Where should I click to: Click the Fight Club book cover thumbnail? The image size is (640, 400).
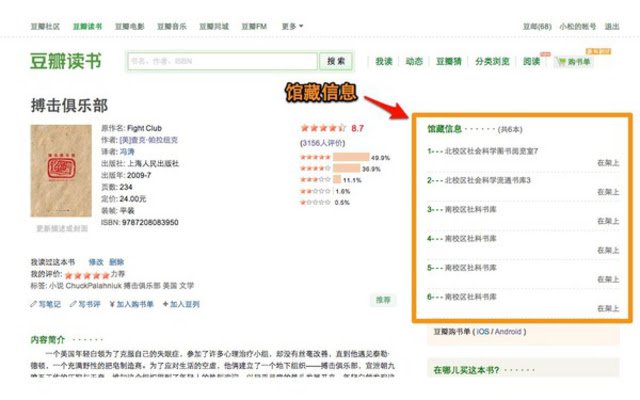(x=61, y=171)
